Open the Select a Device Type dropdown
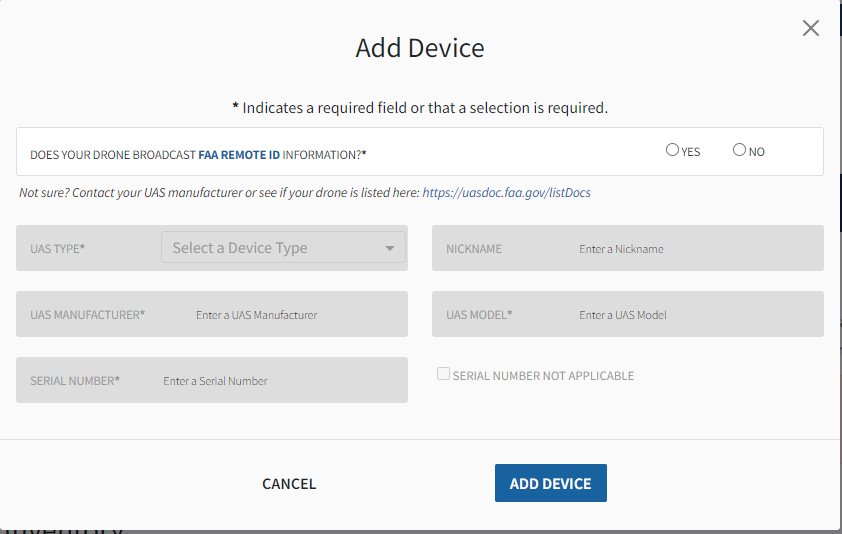Viewport: 842px width, 534px height. [x=283, y=248]
